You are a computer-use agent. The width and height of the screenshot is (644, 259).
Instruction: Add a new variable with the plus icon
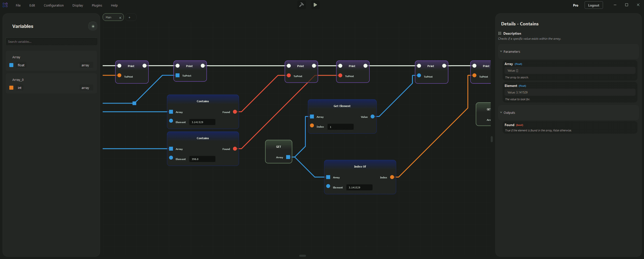92,26
